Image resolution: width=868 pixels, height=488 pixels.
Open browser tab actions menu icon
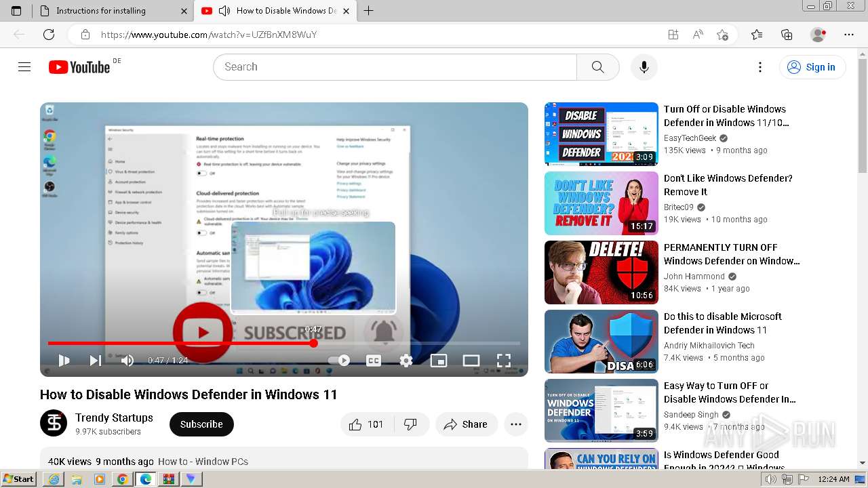pyautogui.click(x=16, y=11)
